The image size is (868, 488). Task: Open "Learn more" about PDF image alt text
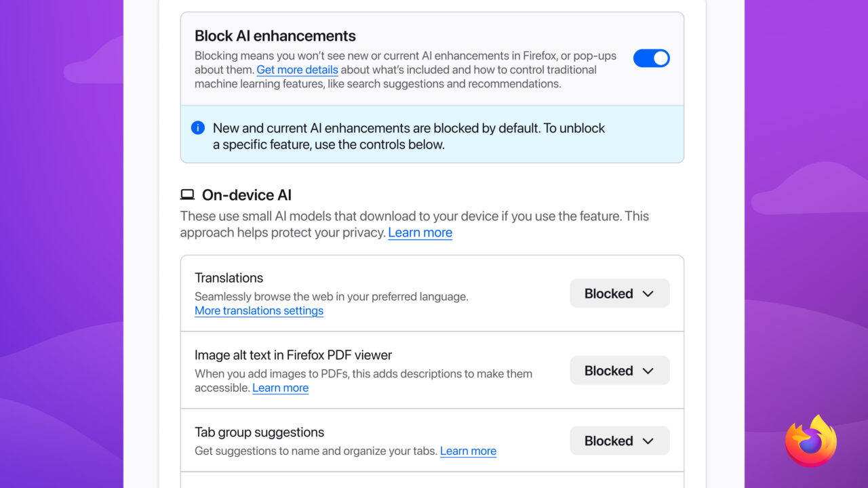(280, 388)
